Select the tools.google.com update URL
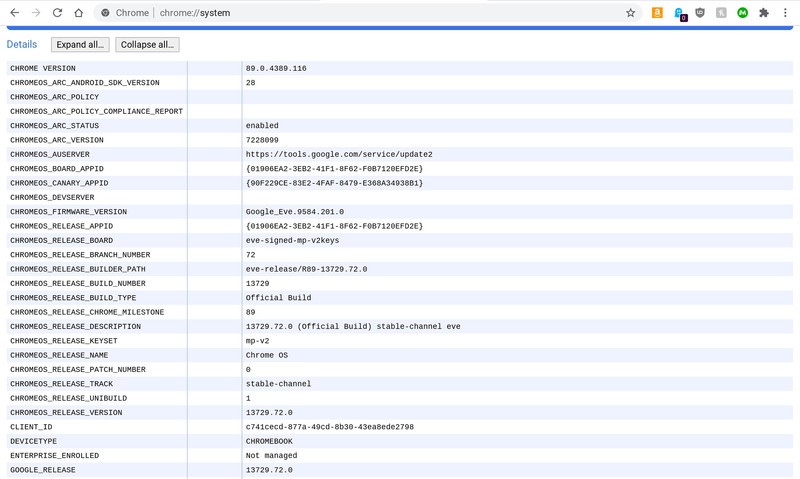This screenshot has height=479, width=800. (339, 154)
